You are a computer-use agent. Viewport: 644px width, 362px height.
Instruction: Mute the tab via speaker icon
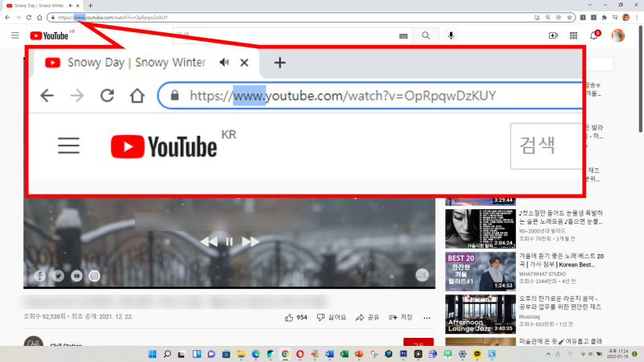(71, 6)
